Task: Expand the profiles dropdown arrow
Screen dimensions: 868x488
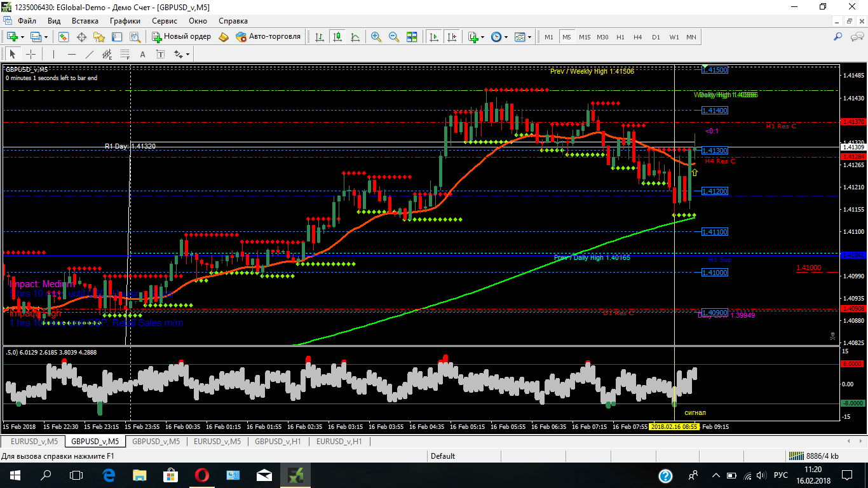Action: 46,37
